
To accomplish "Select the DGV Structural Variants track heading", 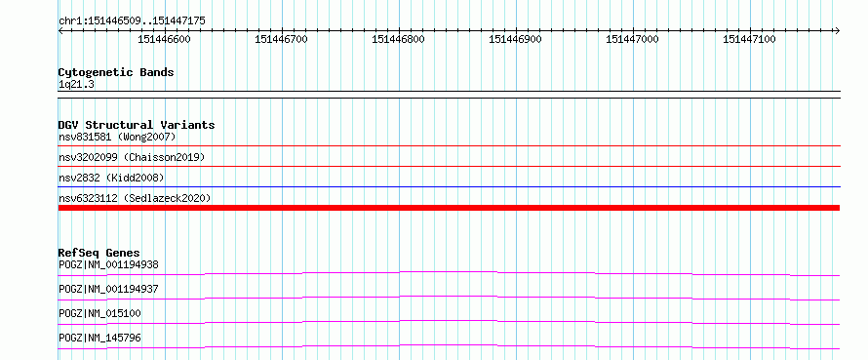I will pos(137,125).
